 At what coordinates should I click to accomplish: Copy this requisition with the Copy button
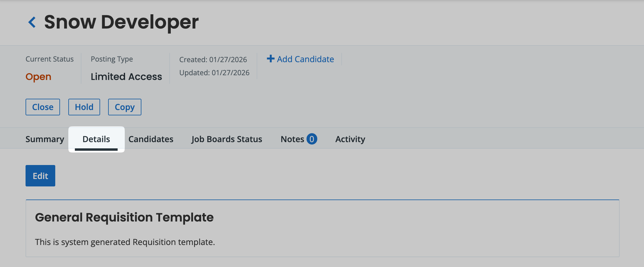tap(124, 107)
